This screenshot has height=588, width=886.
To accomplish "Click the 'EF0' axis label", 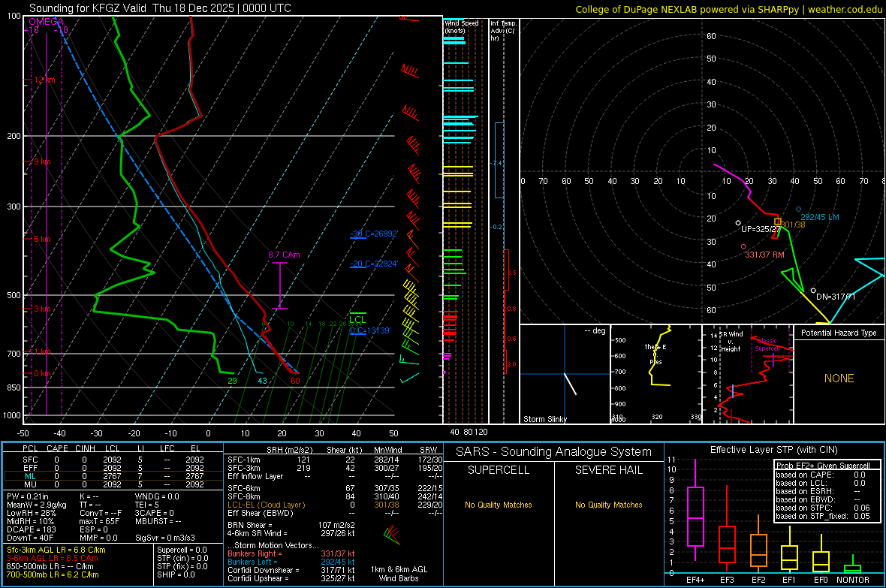I will point(821,580).
